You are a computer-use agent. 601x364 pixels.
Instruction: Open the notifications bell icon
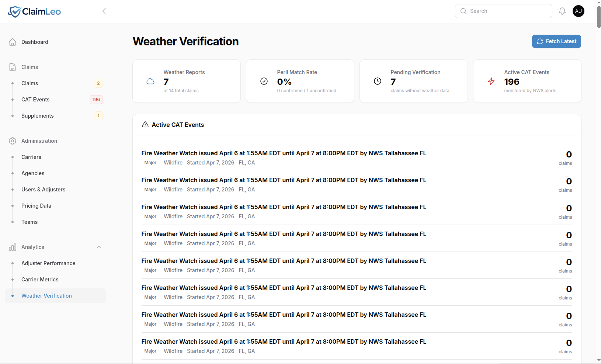coord(562,11)
